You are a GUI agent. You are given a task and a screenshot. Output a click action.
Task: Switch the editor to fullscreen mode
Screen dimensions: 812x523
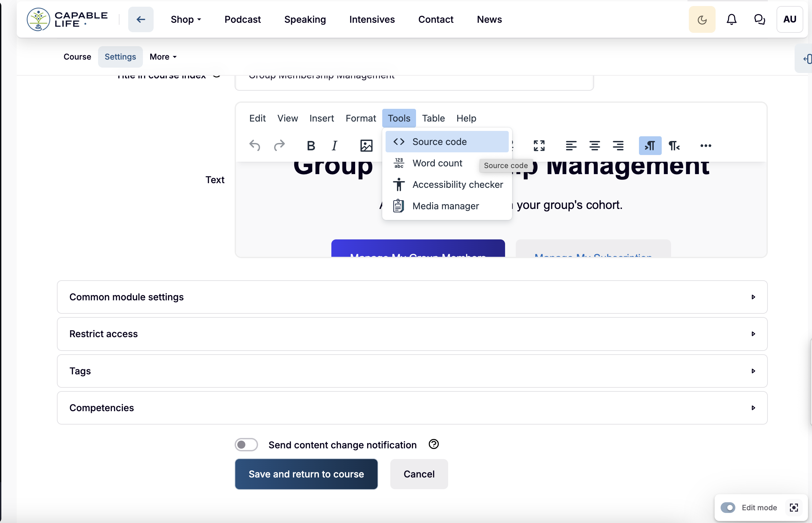click(x=539, y=146)
